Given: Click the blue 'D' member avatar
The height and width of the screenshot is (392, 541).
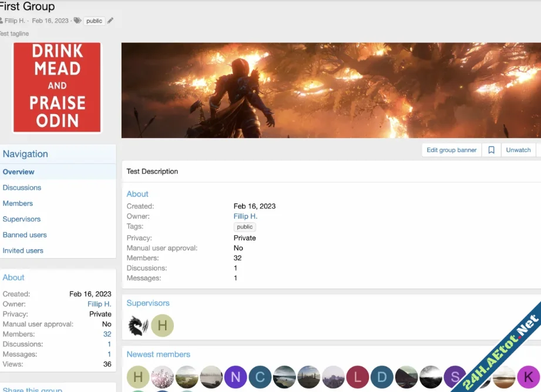Looking at the screenshot, I should coord(382,377).
